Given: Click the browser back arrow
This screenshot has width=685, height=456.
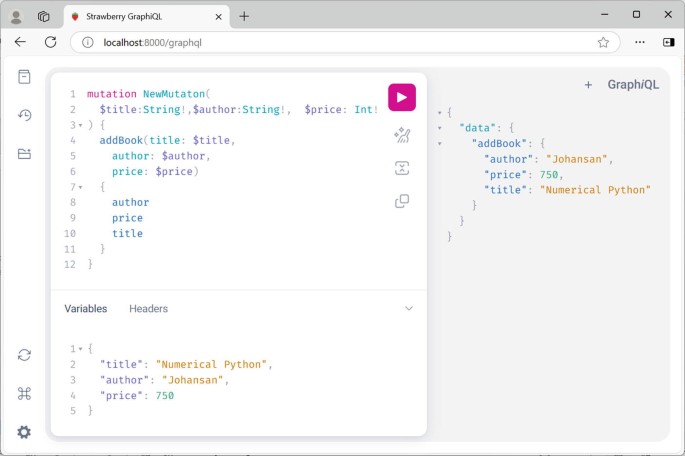Looking at the screenshot, I should 20,42.
